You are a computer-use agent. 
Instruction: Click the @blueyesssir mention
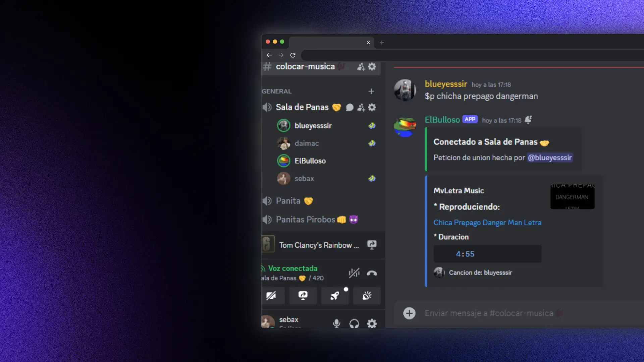point(550,158)
